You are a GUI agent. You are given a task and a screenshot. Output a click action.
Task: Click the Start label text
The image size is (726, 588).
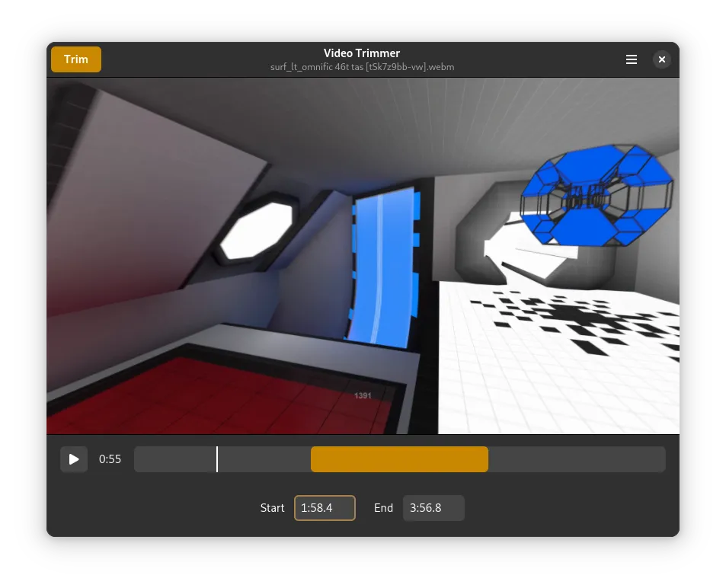click(272, 508)
